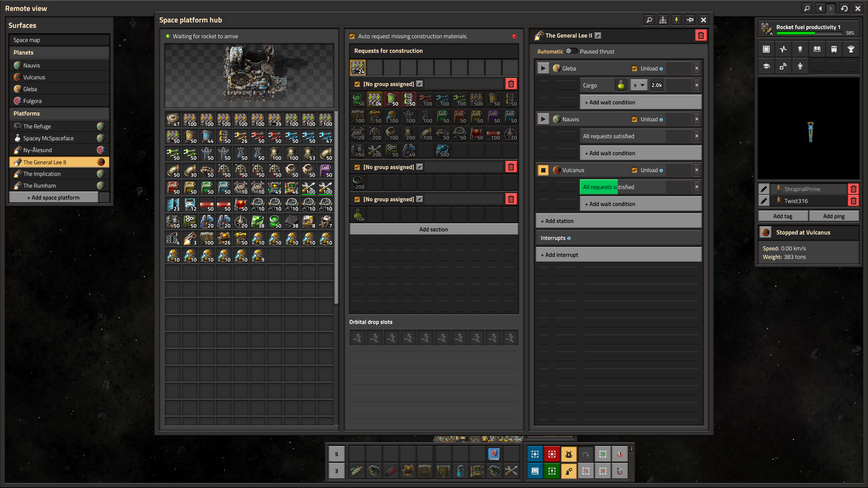Toggle second No group assigned section checkbox
Viewport: 868px width, 488px height.
357,167
